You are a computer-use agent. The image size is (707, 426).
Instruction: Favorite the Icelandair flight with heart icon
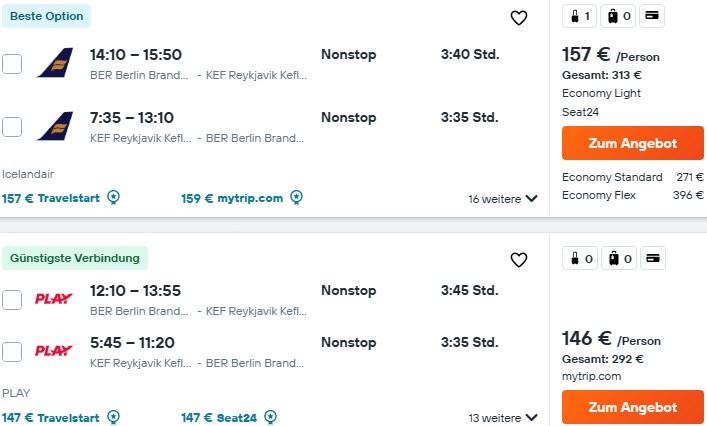(x=519, y=18)
